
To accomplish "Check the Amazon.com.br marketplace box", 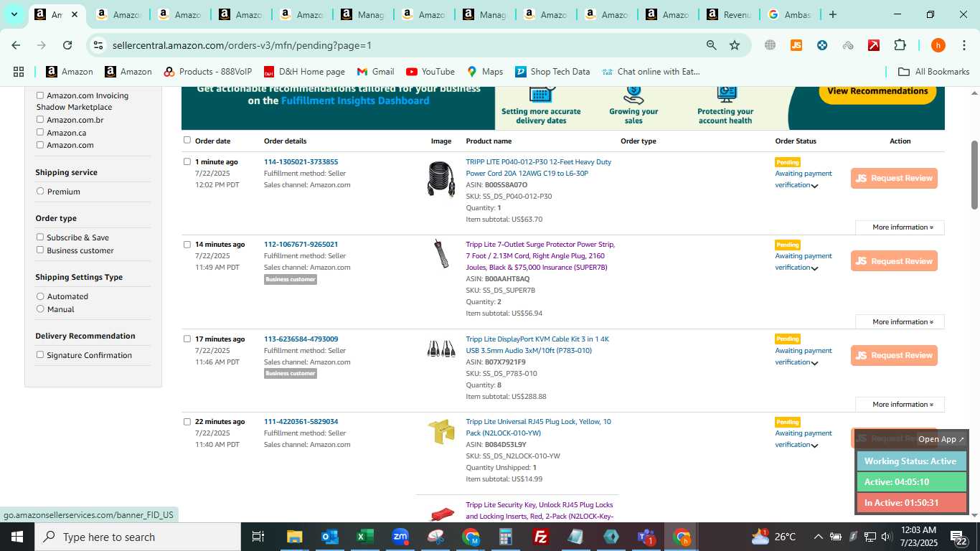I will [40, 120].
